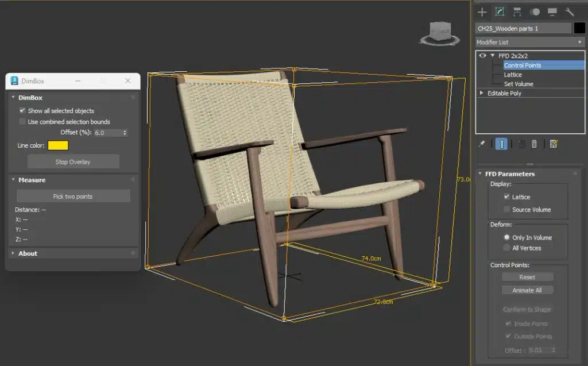The height and width of the screenshot is (366, 588).
Task: Minimize the DimBox window
Action: pos(78,80)
